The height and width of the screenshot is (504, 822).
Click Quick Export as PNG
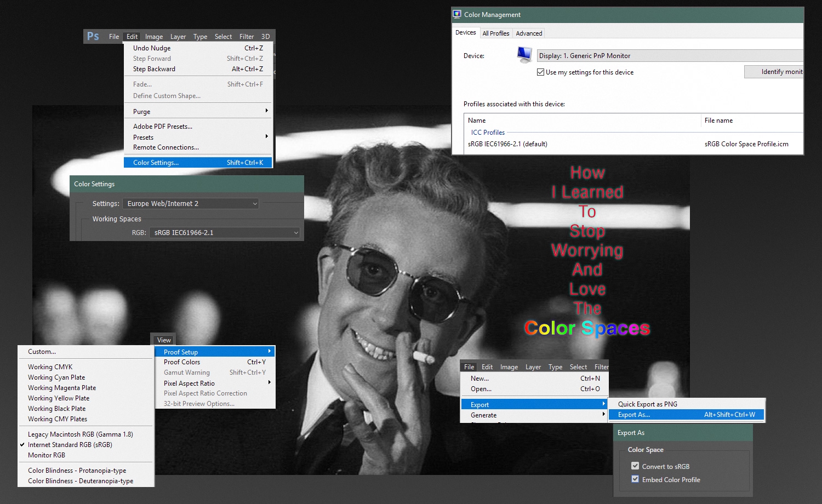point(687,404)
